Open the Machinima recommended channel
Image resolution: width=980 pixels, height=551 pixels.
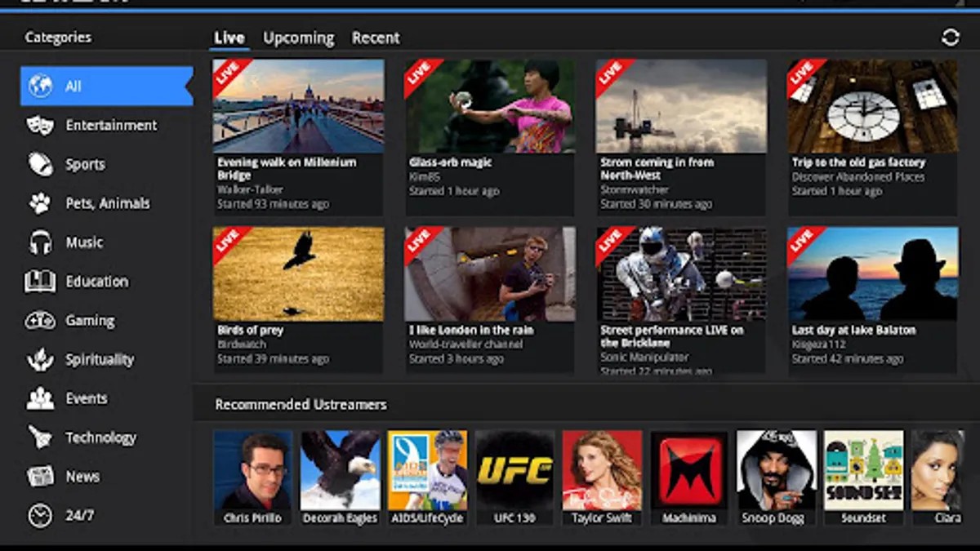tap(689, 478)
